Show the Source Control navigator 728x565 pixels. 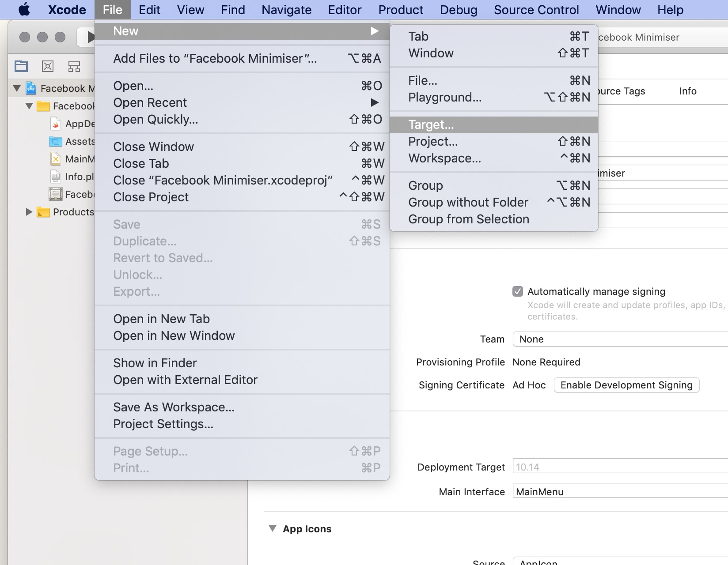coord(48,66)
